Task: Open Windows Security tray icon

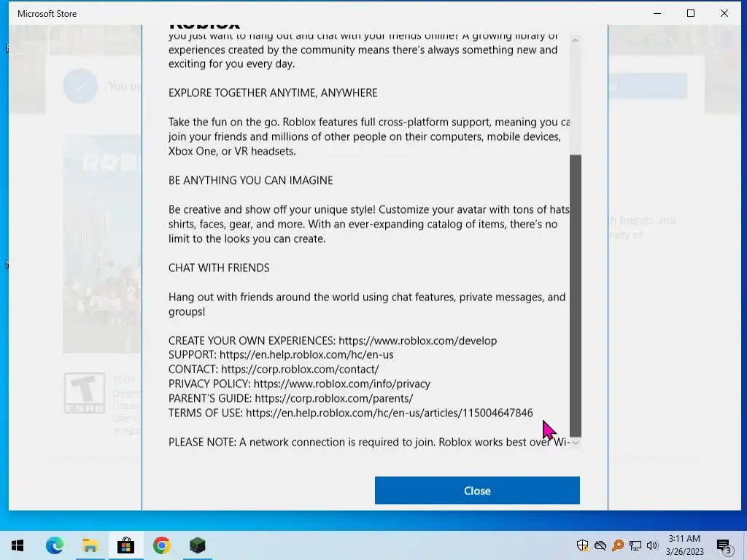Action: (582, 545)
